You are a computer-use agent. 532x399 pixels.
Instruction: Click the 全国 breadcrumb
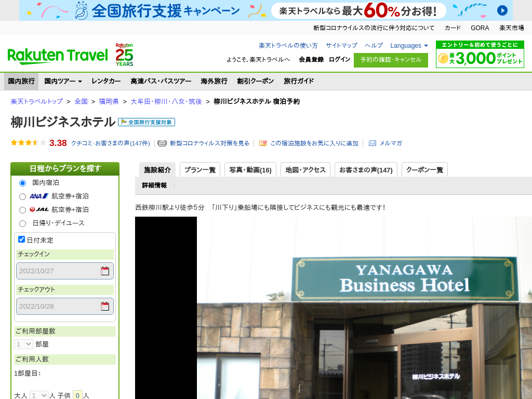pos(81,101)
